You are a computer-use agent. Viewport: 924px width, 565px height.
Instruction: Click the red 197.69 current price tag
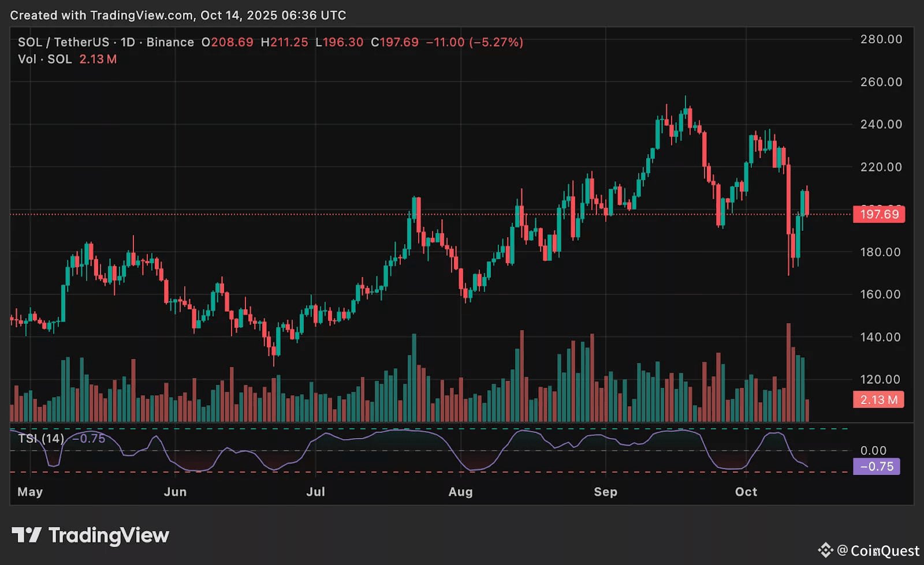click(x=879, y=214)
